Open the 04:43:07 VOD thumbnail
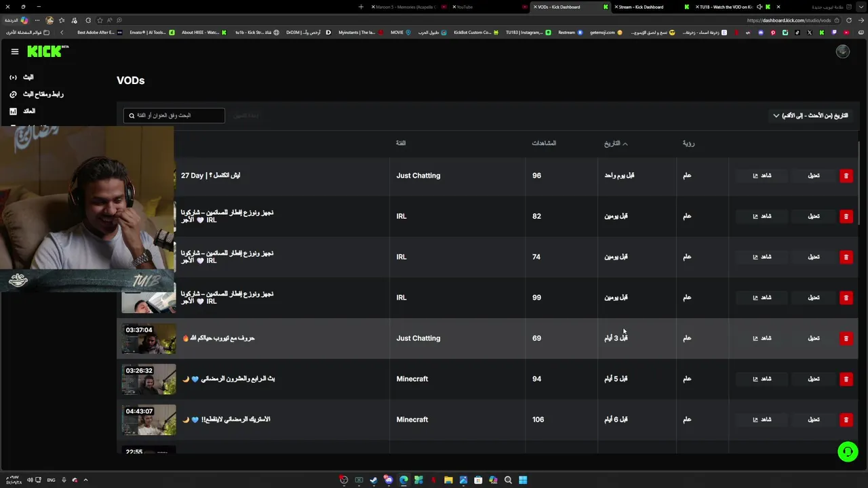The height and width of the screenshot is (488, 868). pyautogui.click(x=149, y=420)
